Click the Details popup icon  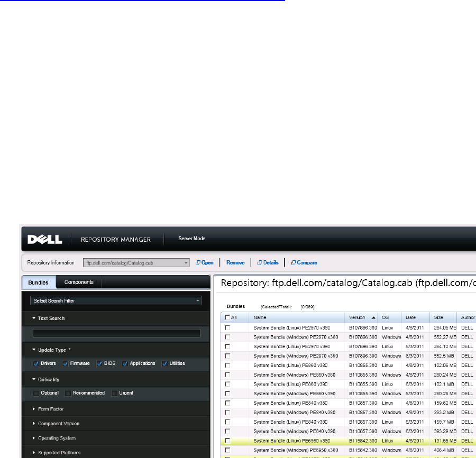[260, 262]
